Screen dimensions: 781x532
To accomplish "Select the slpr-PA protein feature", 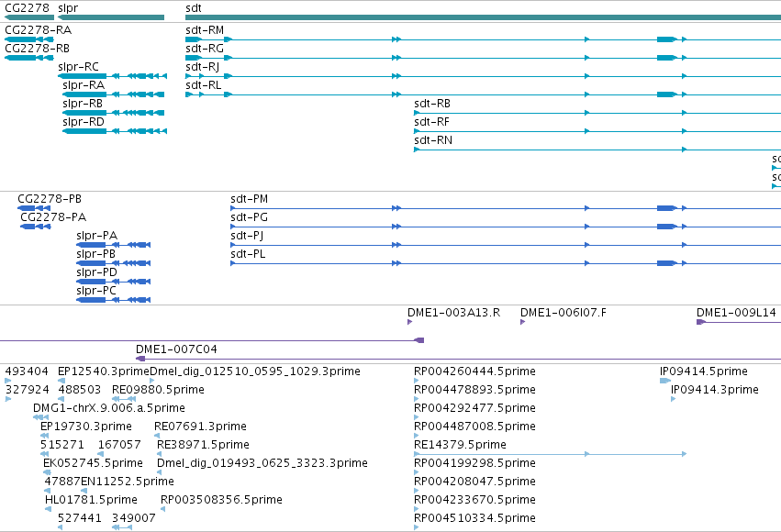I will [113, 245].
